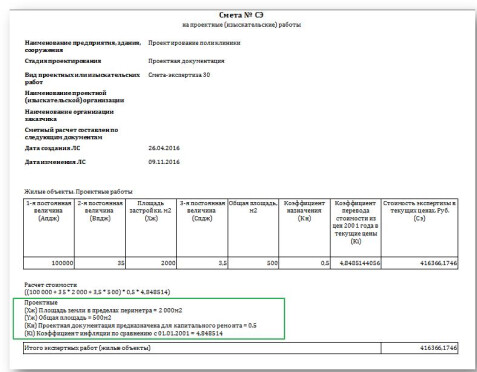This screenshot has width=477, height=372.
Task: Click the table cell containing 100000
Action: pyautogui.click(x=49, y=263)
